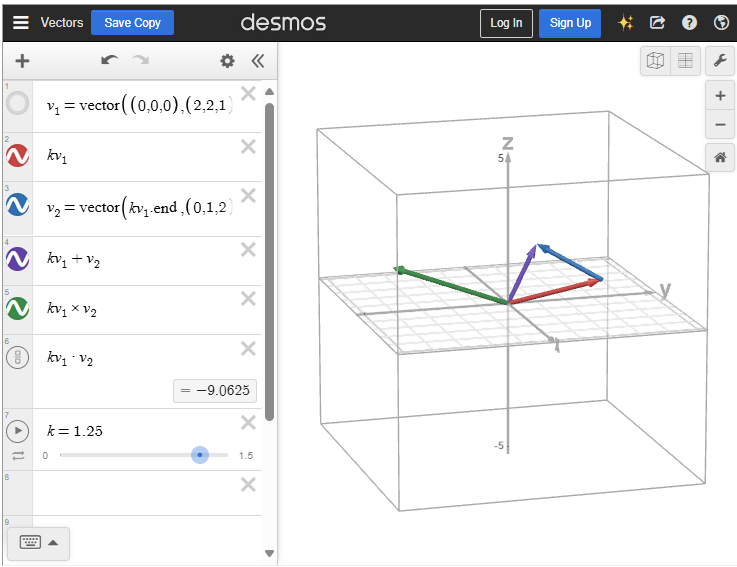Viewport: 737px width, 567px height.
Task: Toggle visibility of blue v2 vector
Action: [18, 206]
